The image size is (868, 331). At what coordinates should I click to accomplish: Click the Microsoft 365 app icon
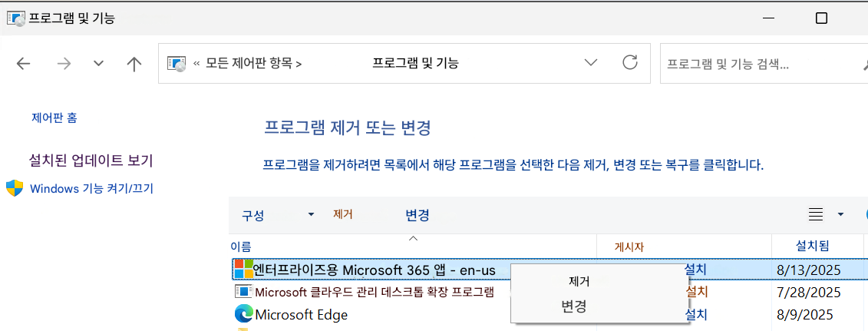pyautogui.click(x=243, y=270)
